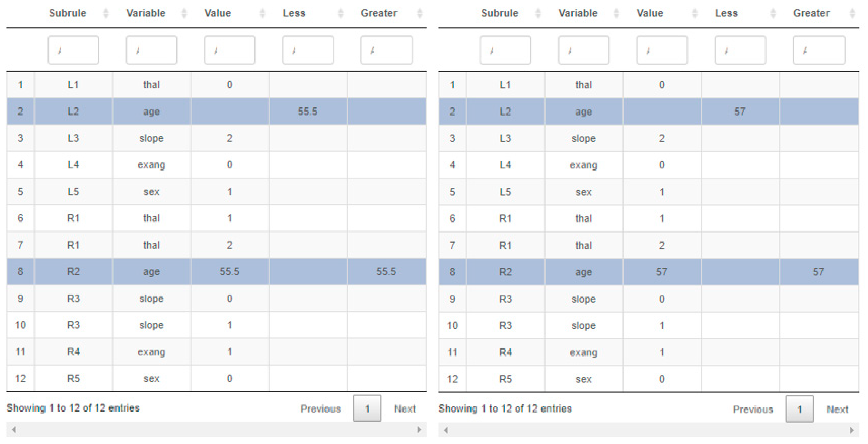Sort left table by Variable column arrows
Viewport: 868px width, 444px height.
point(184,13)
